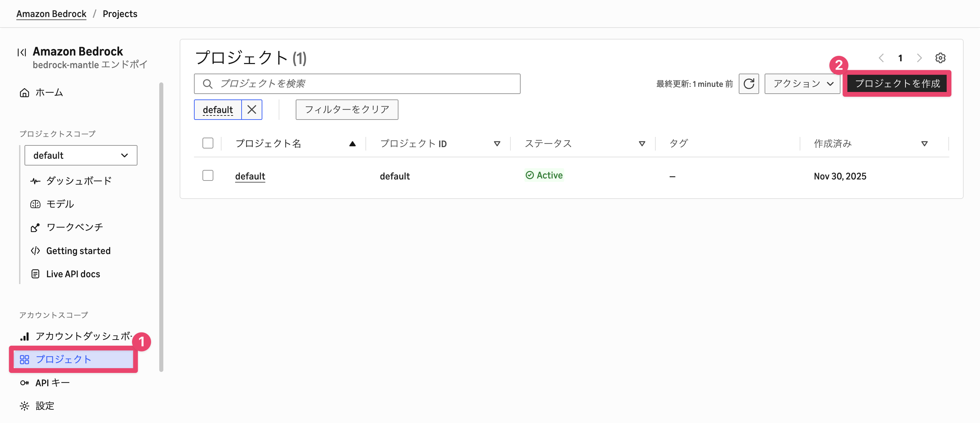The width and height of the screenshot is (980, 423).
Task: Toggle the select-all projects checkbox
Action: click(x=208, y=143)
